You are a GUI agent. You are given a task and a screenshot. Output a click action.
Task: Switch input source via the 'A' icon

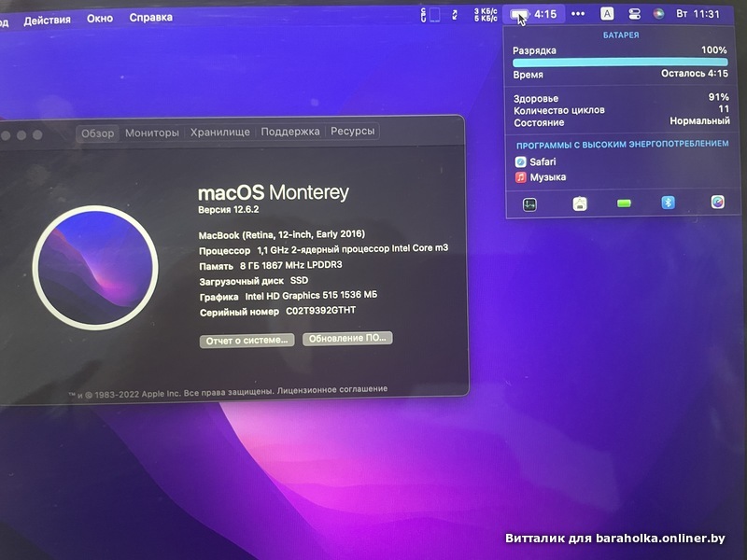(x=607, y=14)
